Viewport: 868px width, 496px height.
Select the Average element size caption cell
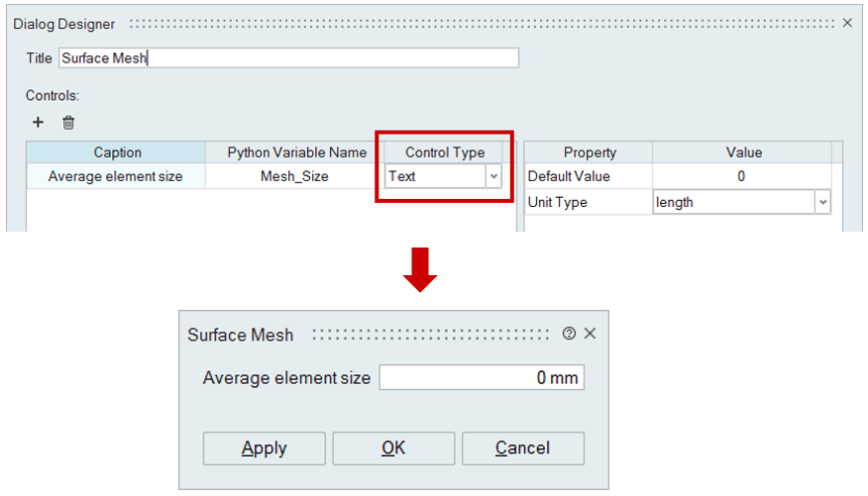(116, 176)
